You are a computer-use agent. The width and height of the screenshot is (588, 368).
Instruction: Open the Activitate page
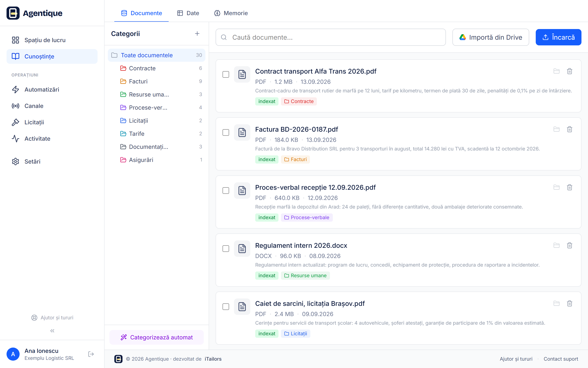[52, 138]
